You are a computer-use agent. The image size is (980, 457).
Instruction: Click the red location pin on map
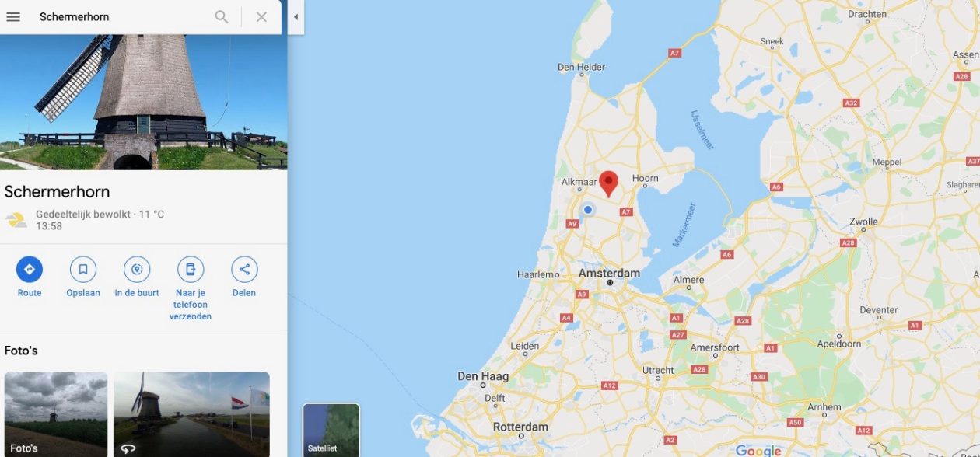pyautogui.click(x=608, y=183)
